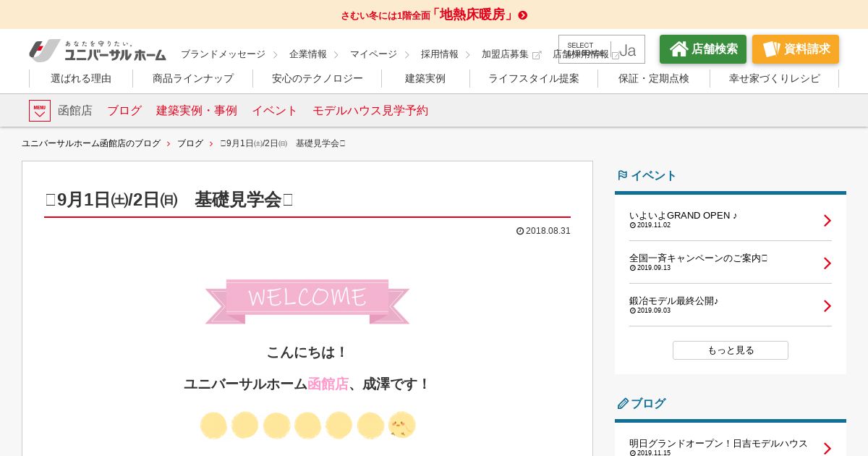Select the ブログ tab in store bar
This screenshot has width=868, height=456.
click(124, 111)
